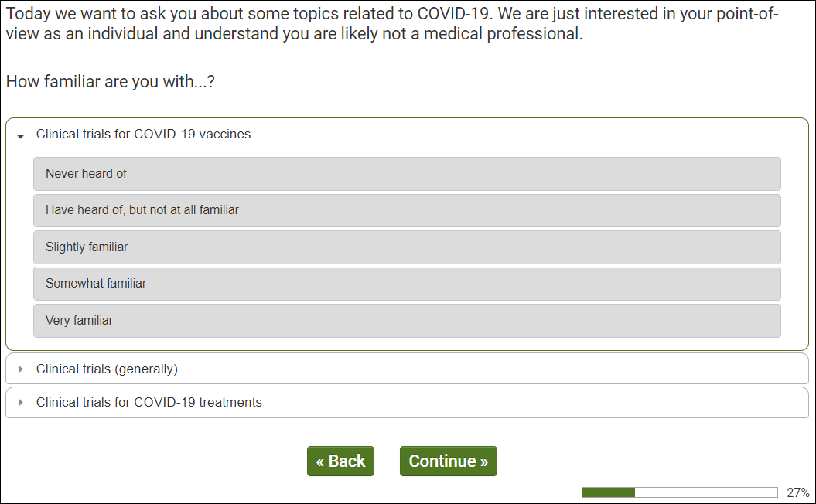This screenshot has height=504, width=816.
Task: Expand arrow for COVID-19 treatments section
Action: (x=21, y=403)
